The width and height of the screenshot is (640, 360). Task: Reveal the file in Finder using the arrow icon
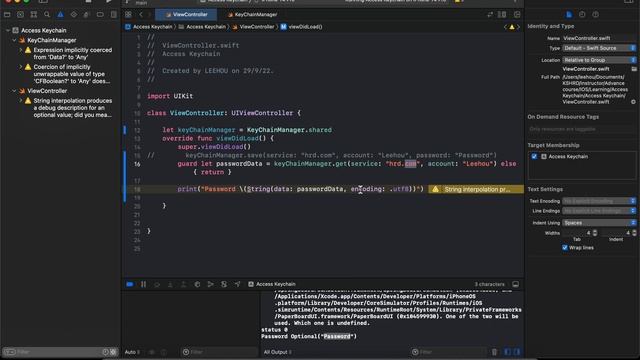633,102
